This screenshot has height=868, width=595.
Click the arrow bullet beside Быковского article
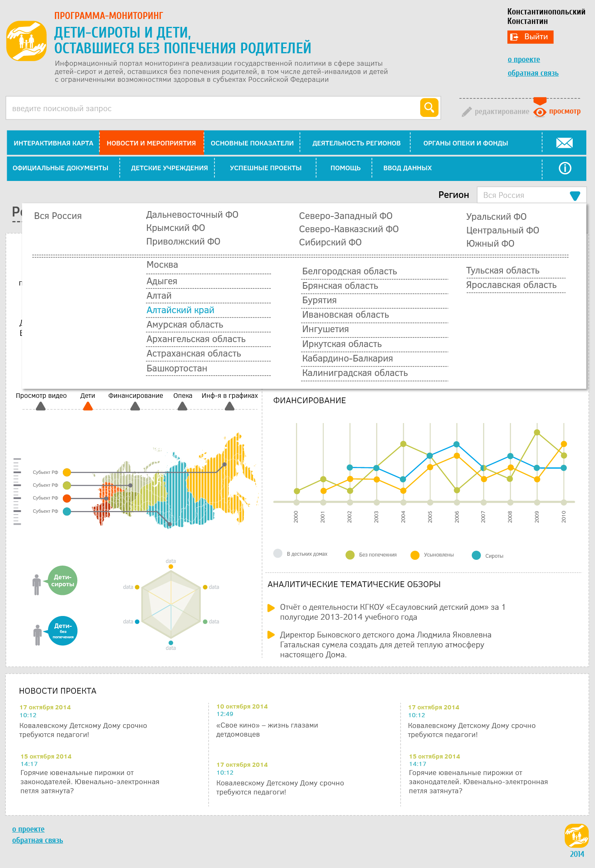click(271, 635)
